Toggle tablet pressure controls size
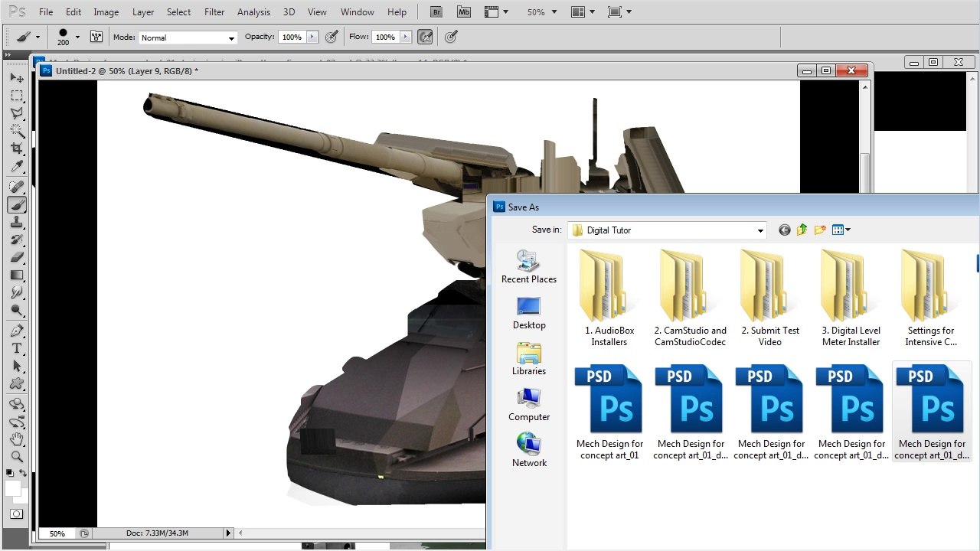This screenshot has height=551, width=980. click(x=451, y=37)
